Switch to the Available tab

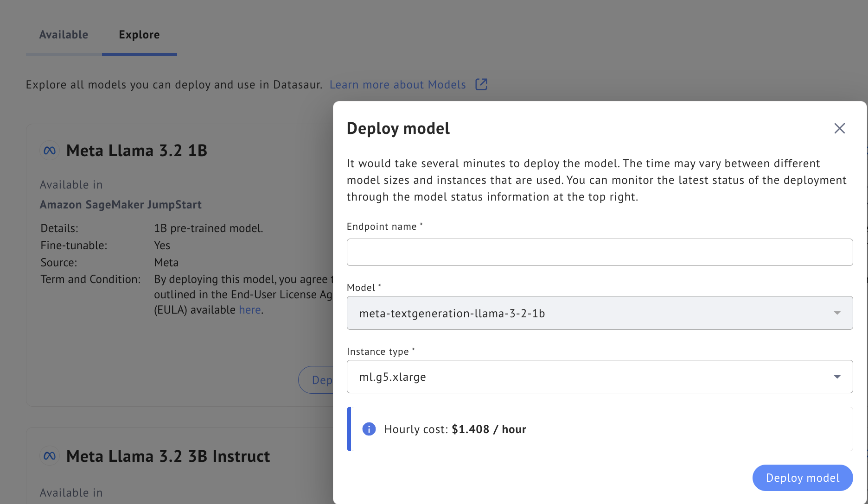[x=64, y=35]
